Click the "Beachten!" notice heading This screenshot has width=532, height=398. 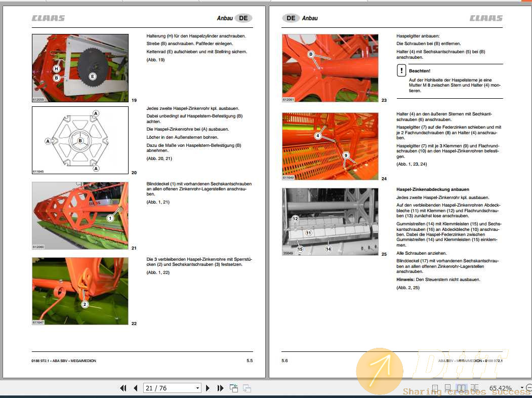coord(419,71)
